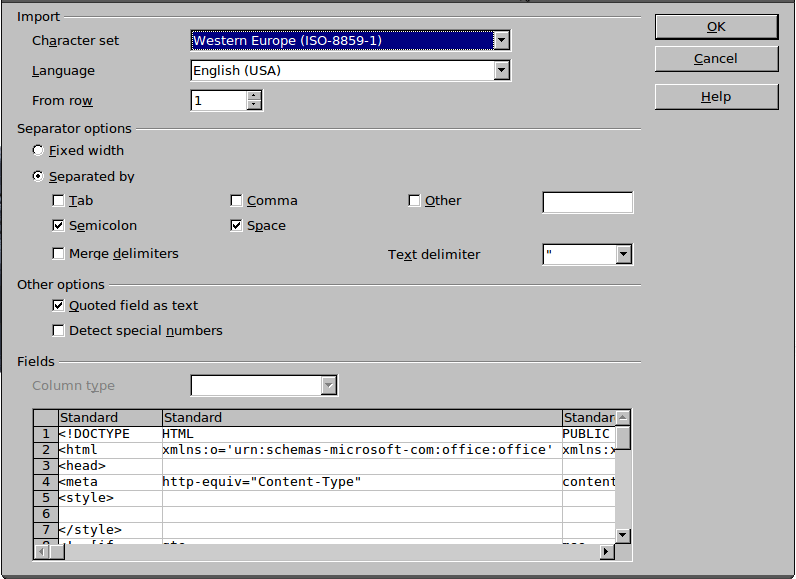Toggle Quoted field as text checkbox
796x579 pixels.
click(x=58, y=305)
